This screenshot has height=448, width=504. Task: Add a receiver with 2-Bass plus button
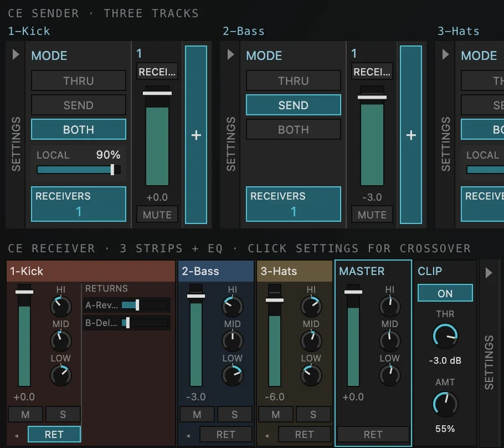(411, 135)
